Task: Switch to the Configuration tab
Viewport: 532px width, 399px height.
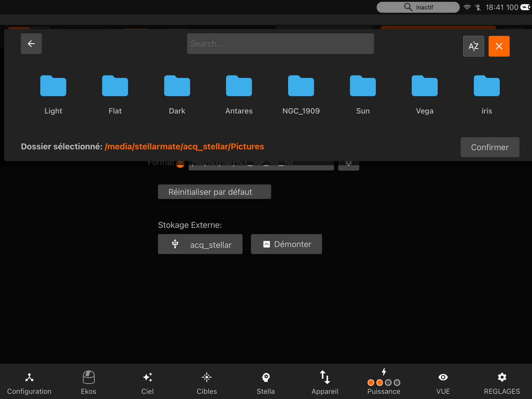Action: pyautogui.click(x=29, y=383)
